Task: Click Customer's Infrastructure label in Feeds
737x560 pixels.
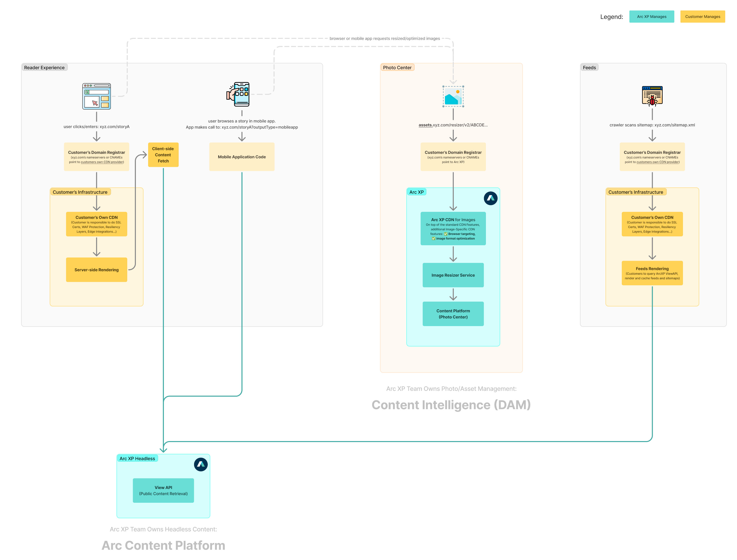Action: pos(636,192)
